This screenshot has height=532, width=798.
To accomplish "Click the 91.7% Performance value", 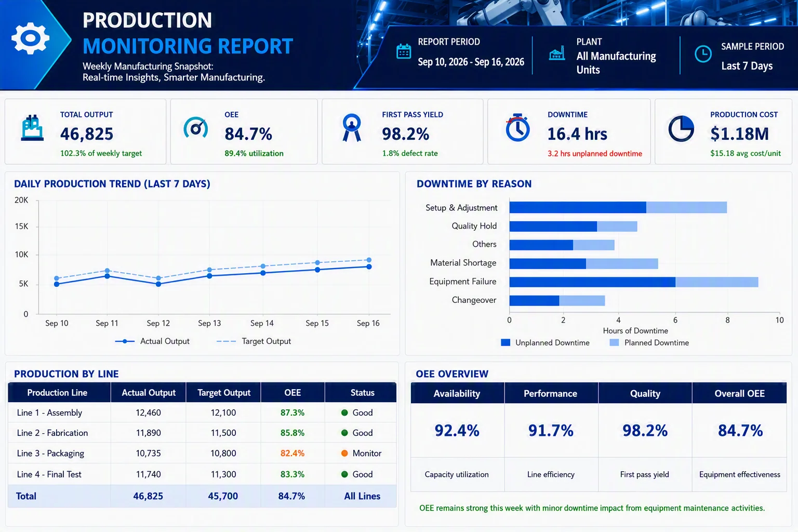I will [551, 430].
